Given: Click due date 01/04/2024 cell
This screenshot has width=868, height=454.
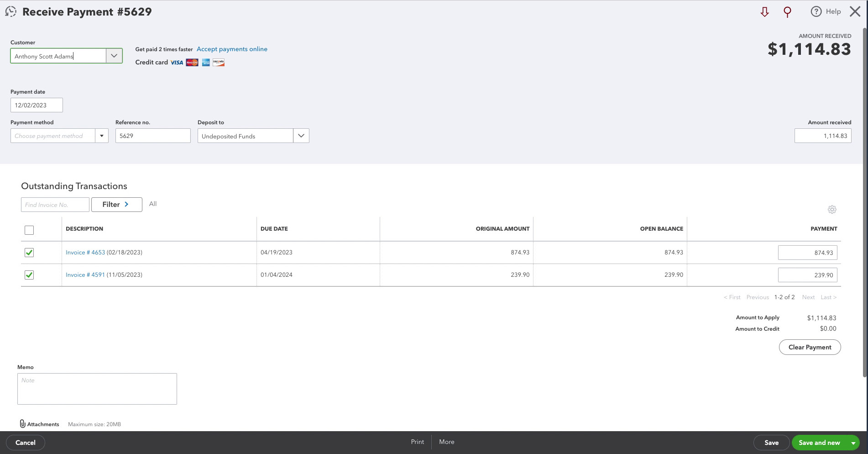Looking at the screenshot, I should [277, 275].
